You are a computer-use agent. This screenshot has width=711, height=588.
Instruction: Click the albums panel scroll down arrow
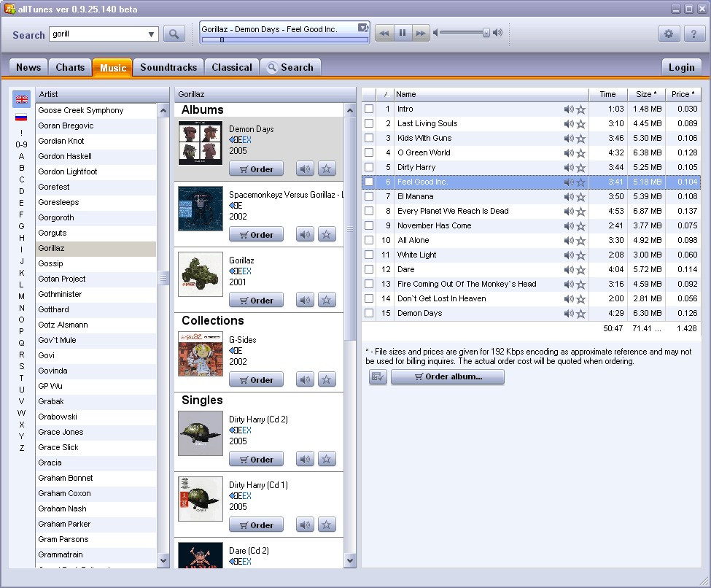pos(349,561)
